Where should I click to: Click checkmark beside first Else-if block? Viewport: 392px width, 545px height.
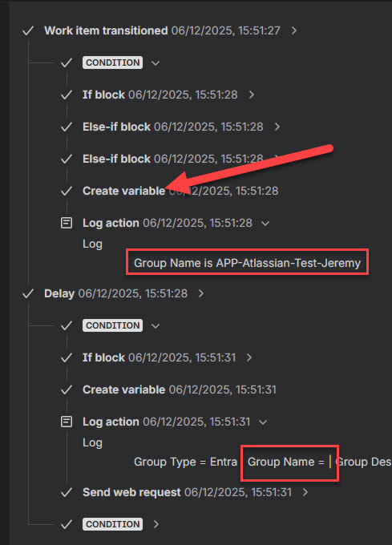point(67,127)
